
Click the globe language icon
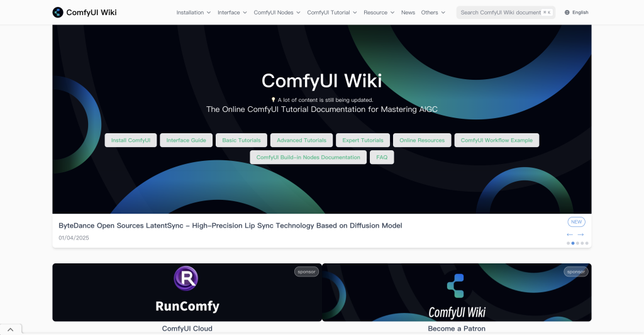point(567,13)
